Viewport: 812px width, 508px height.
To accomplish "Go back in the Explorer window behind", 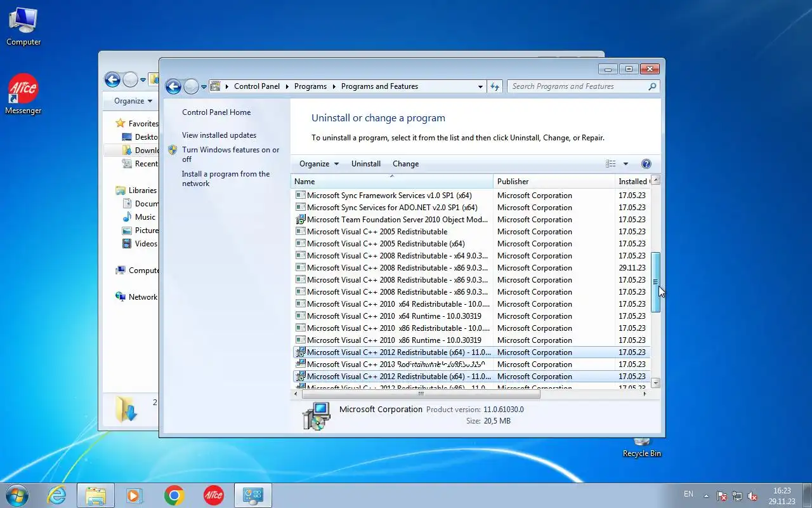I will click(x=112, y=79).
